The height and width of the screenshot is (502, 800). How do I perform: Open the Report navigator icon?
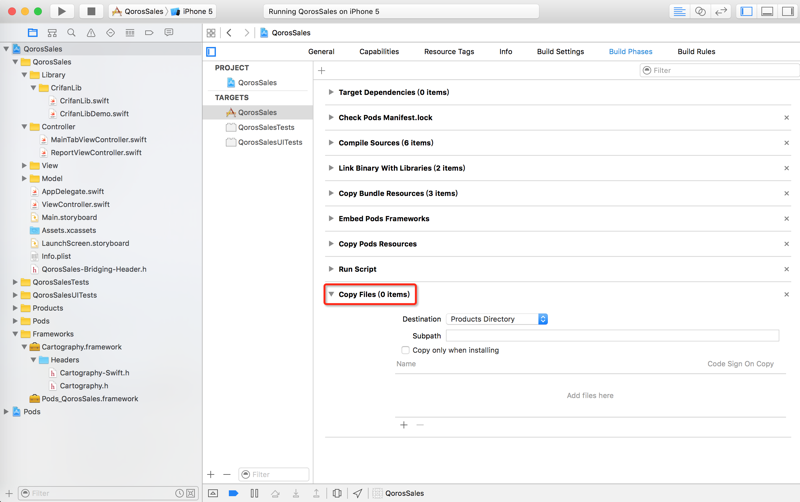click(x=168, y=33)
